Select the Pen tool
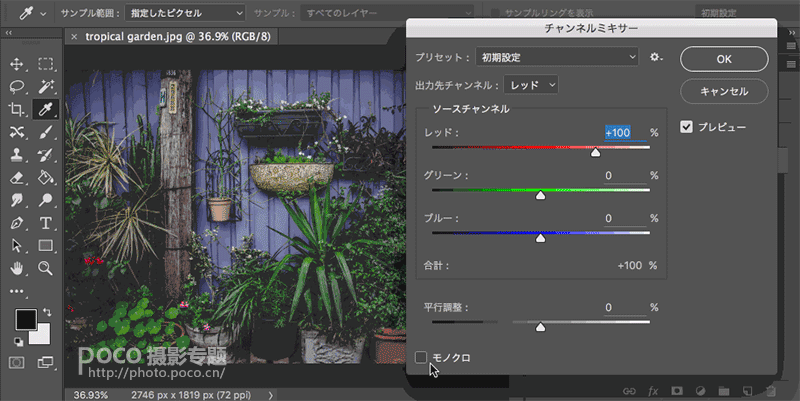Image resolution: width=800 pixels, height=401 pixels. [16, 223]
